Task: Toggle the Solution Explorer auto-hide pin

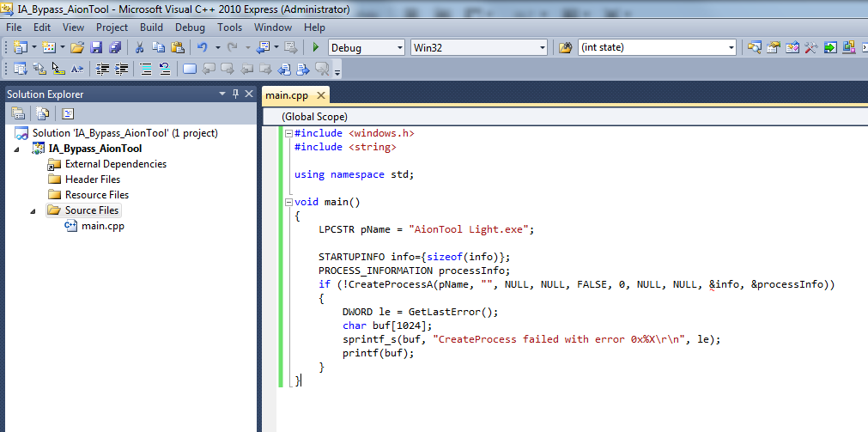Action: [235, 94]
